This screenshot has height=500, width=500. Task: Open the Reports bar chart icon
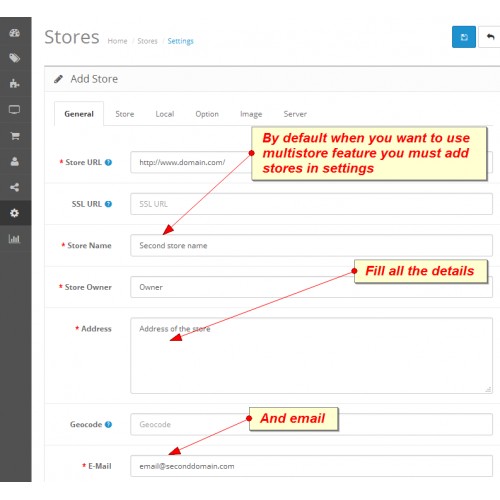click(15, 239)
